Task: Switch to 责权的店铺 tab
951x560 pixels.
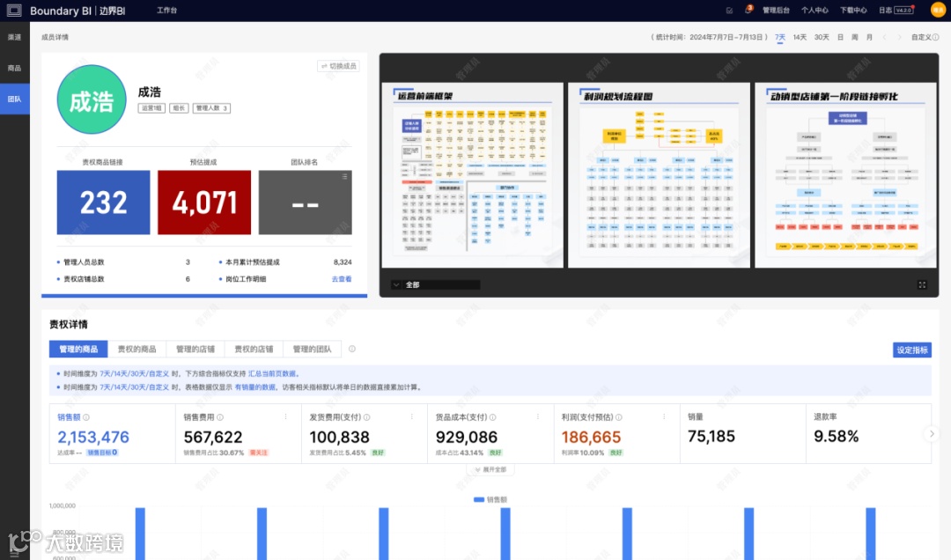Action: point(254,349)
